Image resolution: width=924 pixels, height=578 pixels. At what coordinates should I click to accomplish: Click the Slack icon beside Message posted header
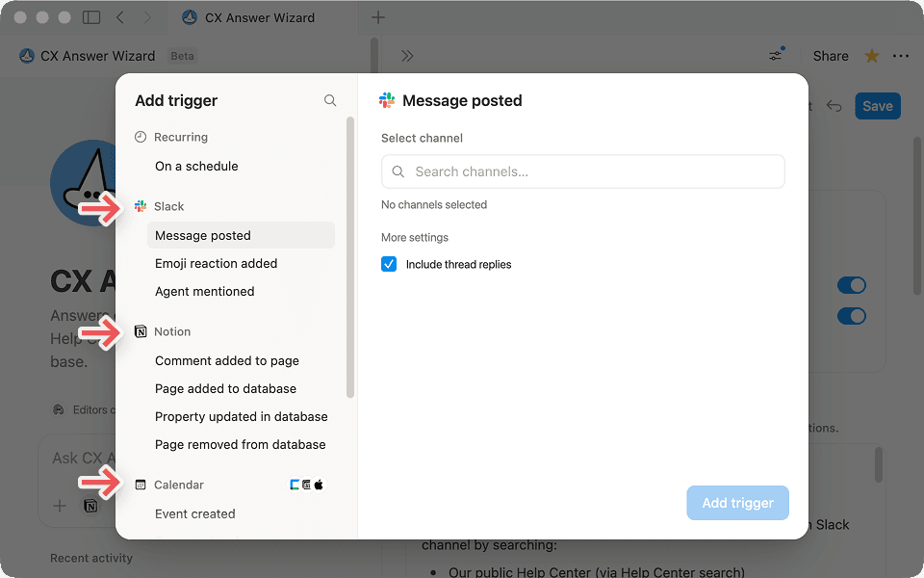tap(387, 100)
